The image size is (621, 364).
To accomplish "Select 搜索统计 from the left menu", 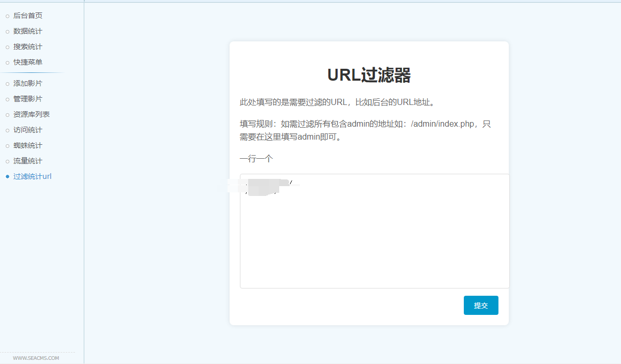I will coord(28,47).
